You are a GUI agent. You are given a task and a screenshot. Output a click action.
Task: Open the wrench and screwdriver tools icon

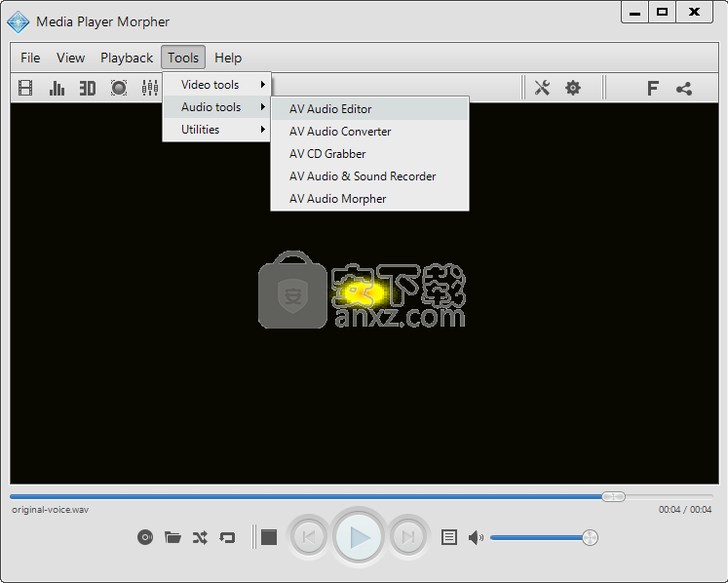542,88
